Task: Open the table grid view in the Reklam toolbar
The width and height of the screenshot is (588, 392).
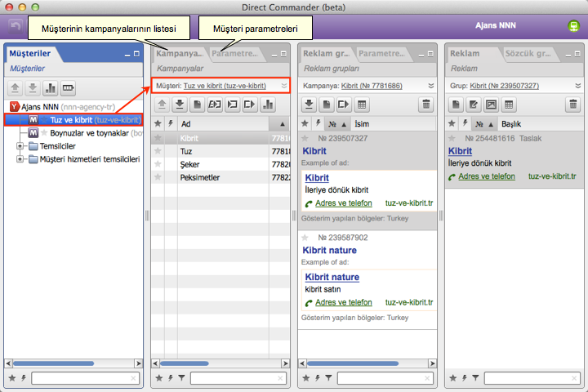Action: (x=509, y=105)
